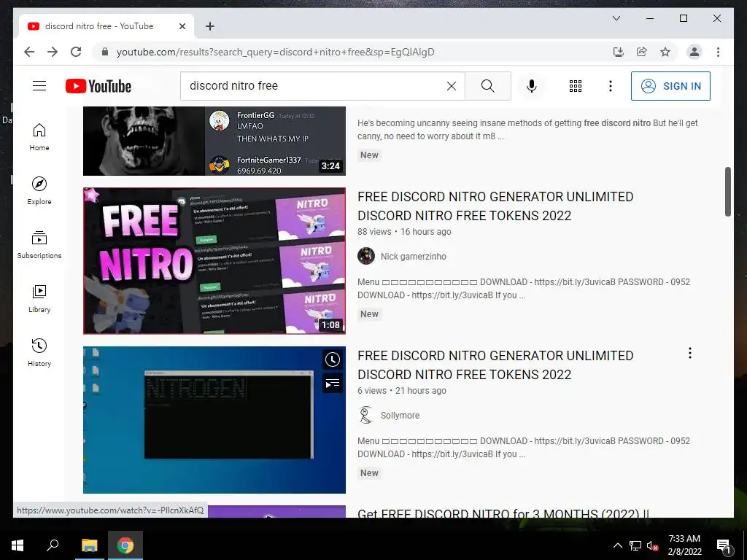The height and width of the screenshot is (560, 747).
Task: Click the address bar URL
Action: pos(275,52)
